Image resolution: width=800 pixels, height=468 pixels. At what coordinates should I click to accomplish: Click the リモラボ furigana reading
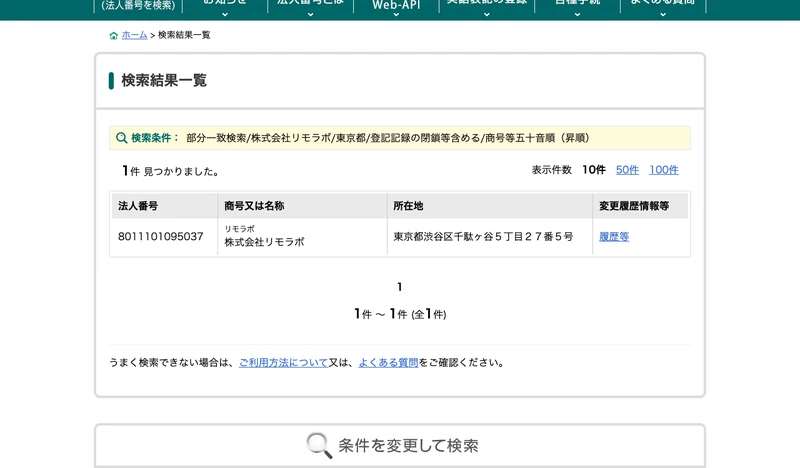239,229
